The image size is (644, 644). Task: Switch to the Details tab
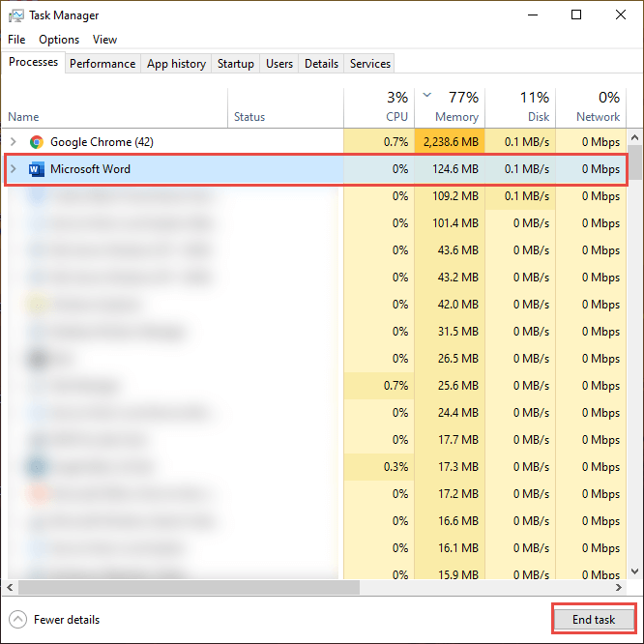[x=322, y=64]
